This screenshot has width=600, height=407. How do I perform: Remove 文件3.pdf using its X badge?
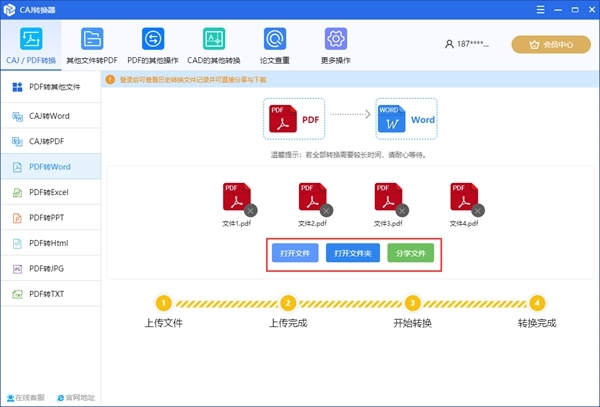tap(402, 210)
